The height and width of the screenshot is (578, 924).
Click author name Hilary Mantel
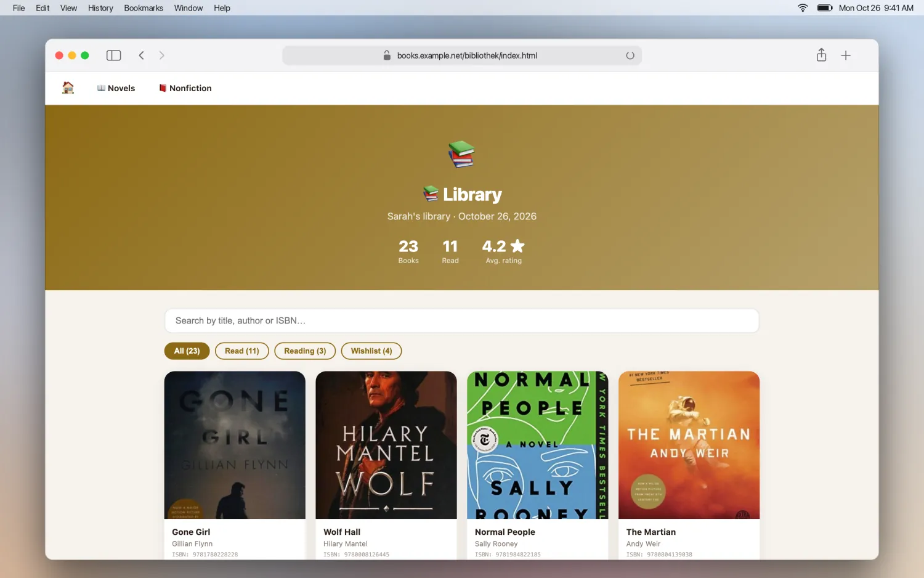pos(346,543)
